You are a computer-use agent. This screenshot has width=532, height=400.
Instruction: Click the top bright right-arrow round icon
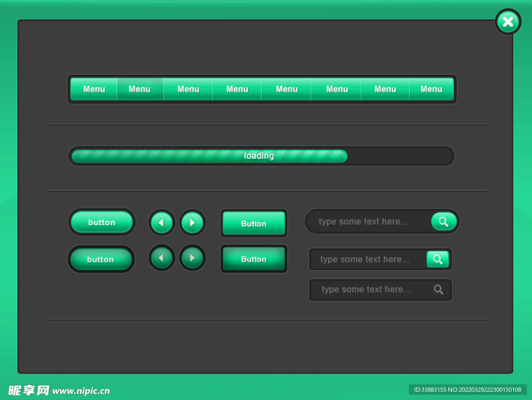(192, 223)
